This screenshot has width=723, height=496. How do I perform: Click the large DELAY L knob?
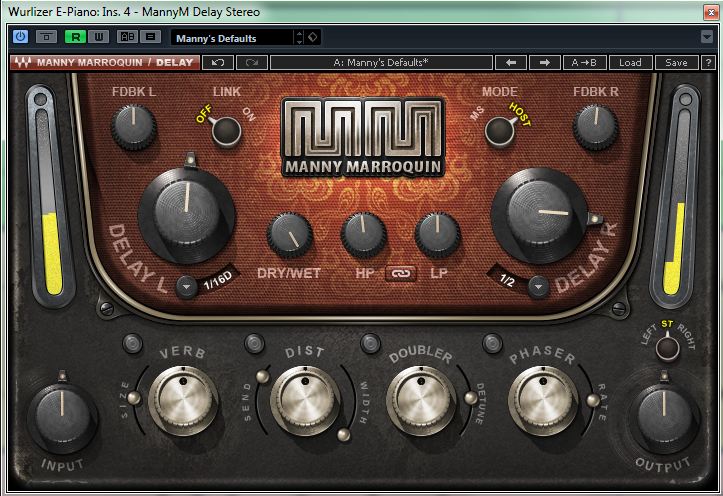coord(187,215)
